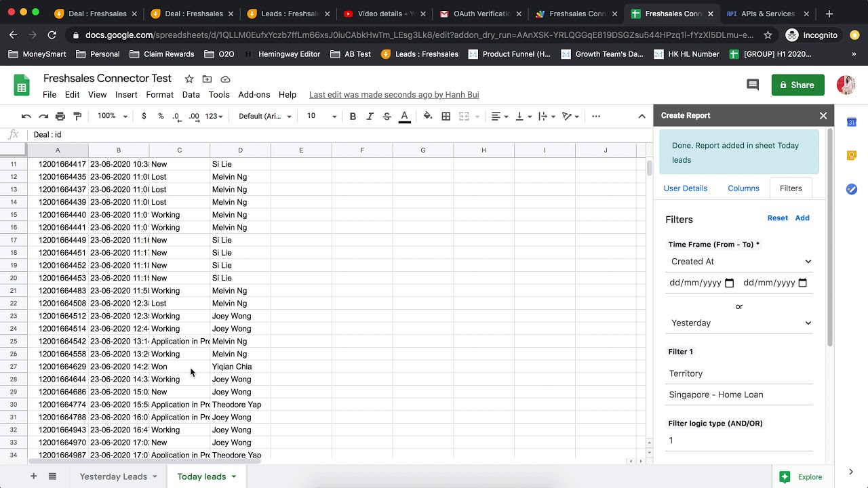Click the green Share button

797,85
